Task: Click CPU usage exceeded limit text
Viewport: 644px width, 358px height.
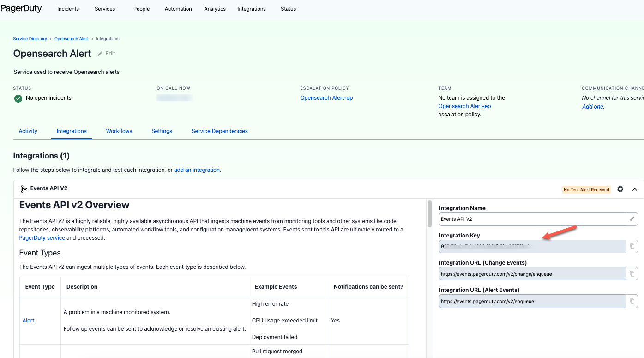Action: point(285,321)
